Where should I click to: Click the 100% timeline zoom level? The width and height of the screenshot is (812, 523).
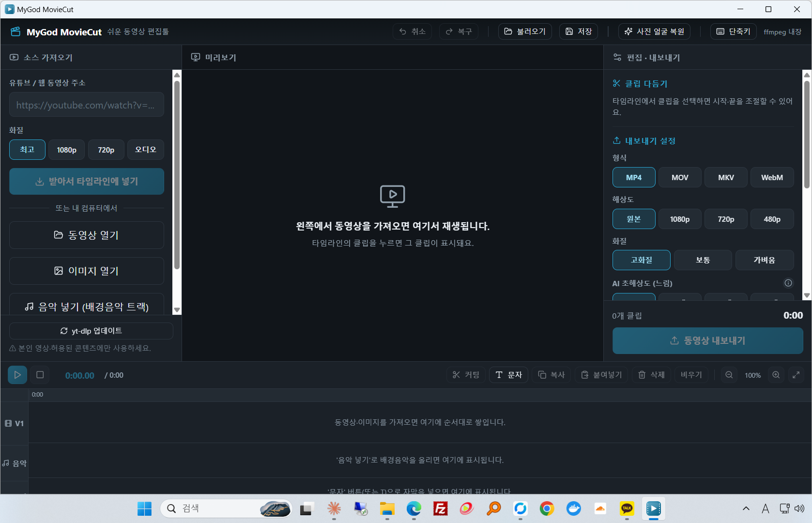[753, 375]
